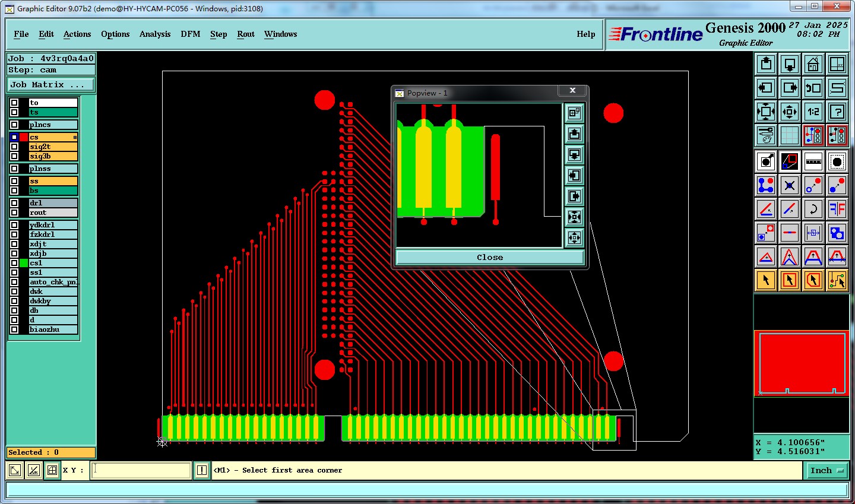Click the mirror F icon
The width and height of the screenshot is (855, 504).
click(x=837, y=209)
